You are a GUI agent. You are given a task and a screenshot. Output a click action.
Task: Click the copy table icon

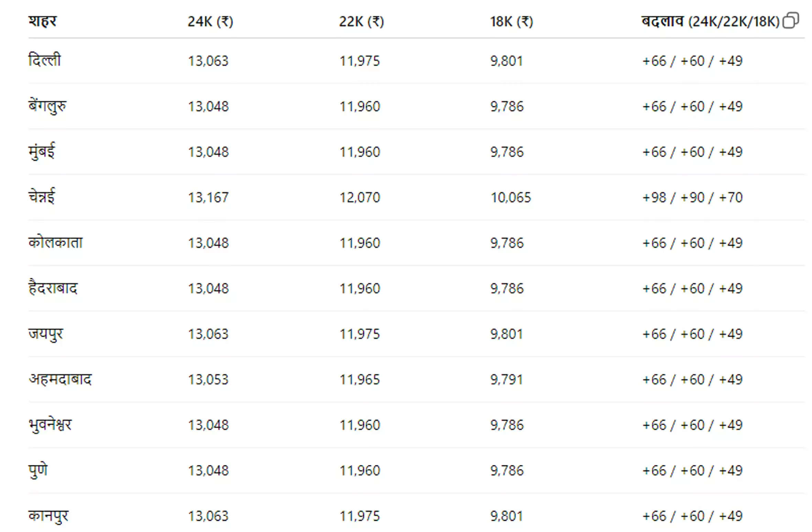point(790,21)
